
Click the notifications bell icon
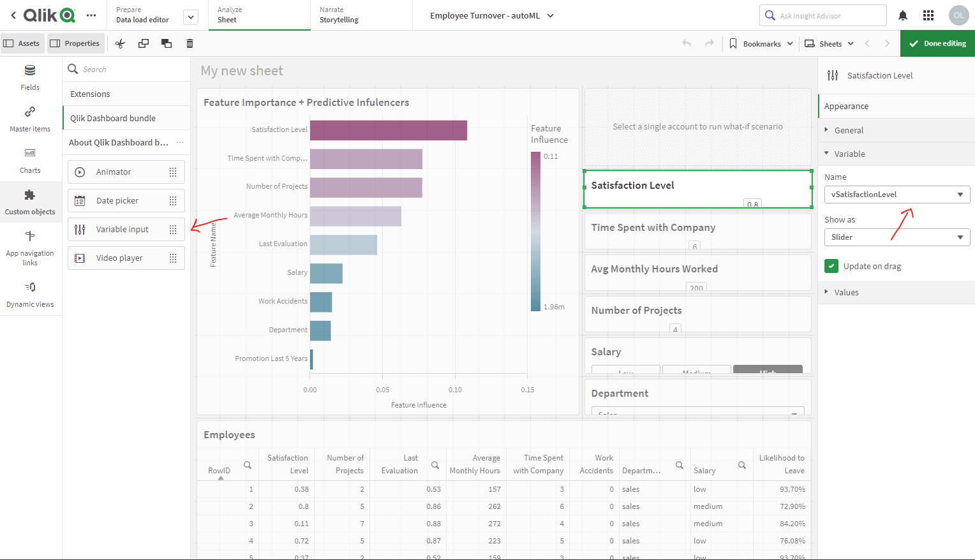(x=903, y=15)
